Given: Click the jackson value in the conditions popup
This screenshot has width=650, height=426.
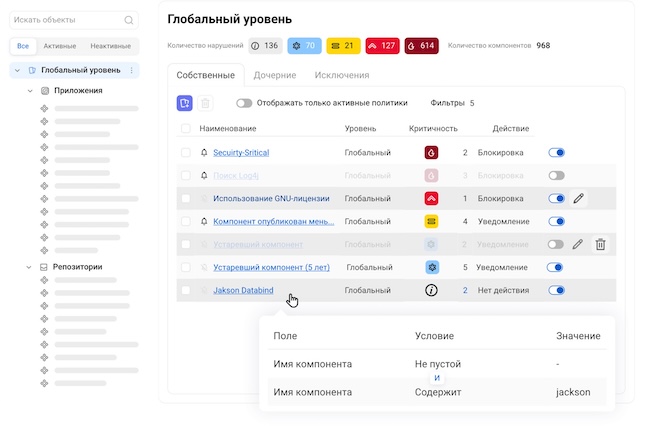Looking at the screenshot, I should coord(573,392).
